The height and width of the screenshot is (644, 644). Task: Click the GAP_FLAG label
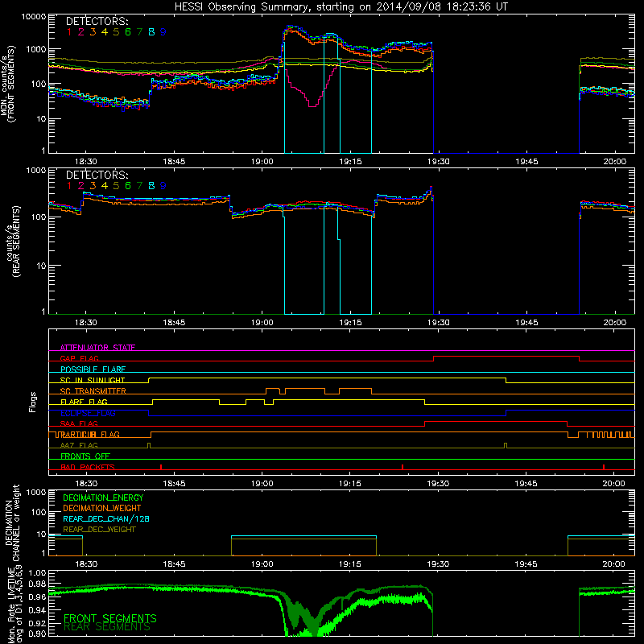(80, 358)
